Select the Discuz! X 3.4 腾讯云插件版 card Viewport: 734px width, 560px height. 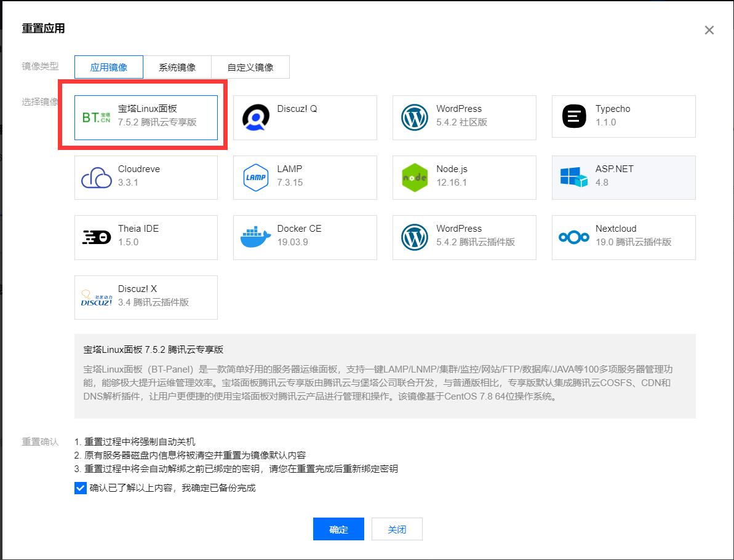146,298
